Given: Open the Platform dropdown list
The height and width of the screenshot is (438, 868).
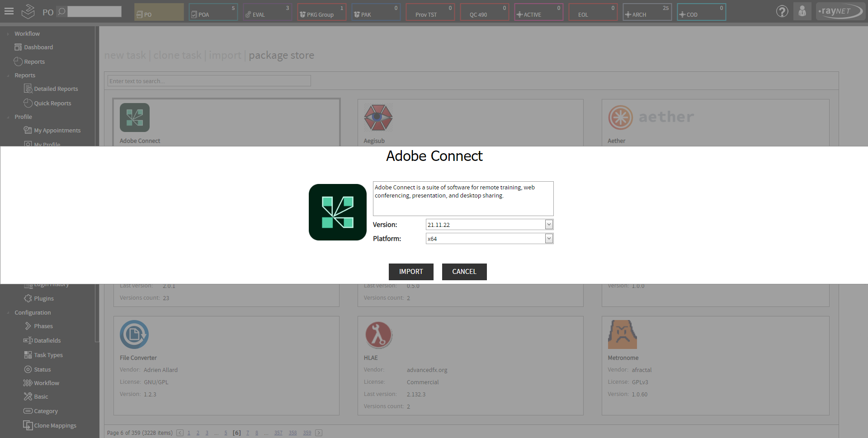Looking at the screenshot, I should tap(548, 239).
